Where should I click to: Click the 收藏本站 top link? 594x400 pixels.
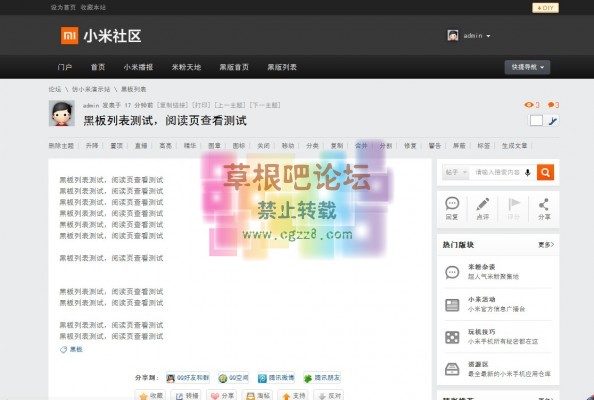(93, 7)
